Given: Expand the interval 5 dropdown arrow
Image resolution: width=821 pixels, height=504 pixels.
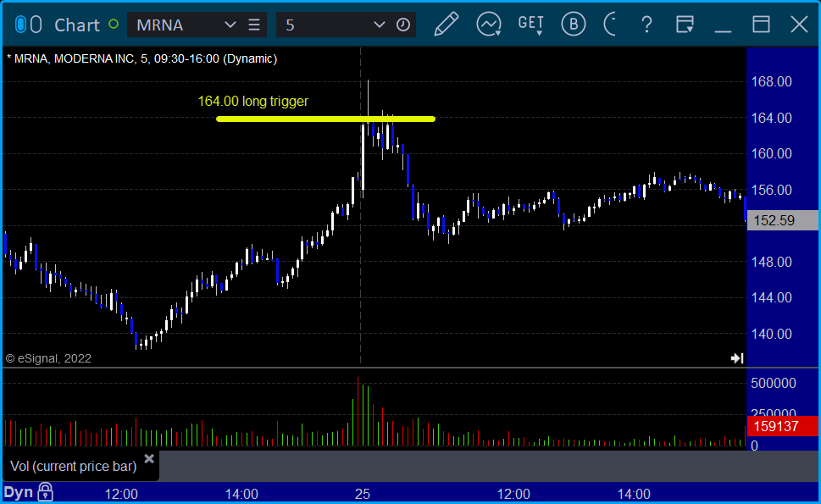Looking at the screenshot, I should (x=379, y=25).
